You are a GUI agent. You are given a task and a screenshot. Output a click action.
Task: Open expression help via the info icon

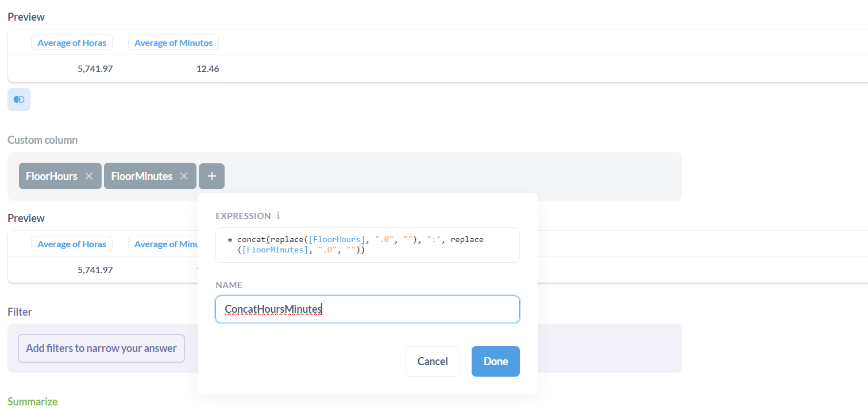coord(278,216)
